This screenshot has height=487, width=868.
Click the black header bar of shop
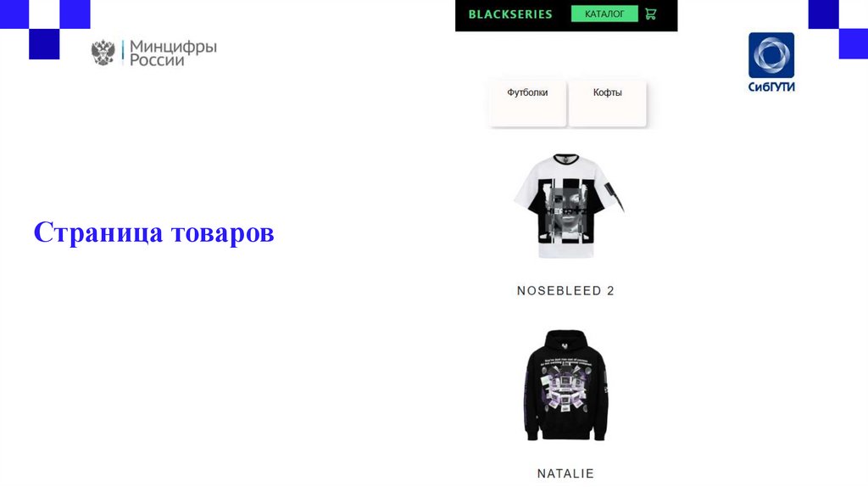coord(566,15)
